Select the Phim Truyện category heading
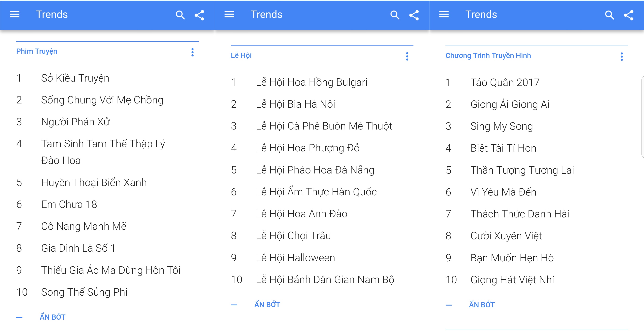 (x=37, y=51)
